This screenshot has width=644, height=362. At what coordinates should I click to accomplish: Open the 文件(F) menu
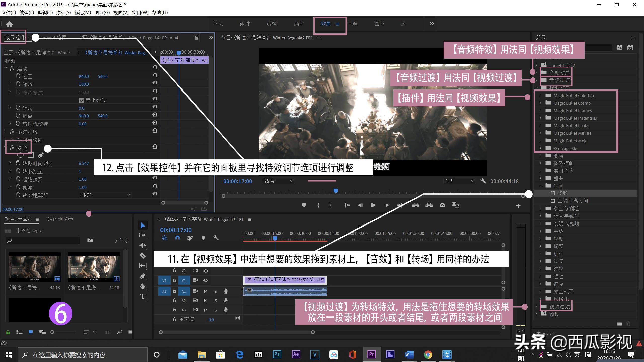8,12
